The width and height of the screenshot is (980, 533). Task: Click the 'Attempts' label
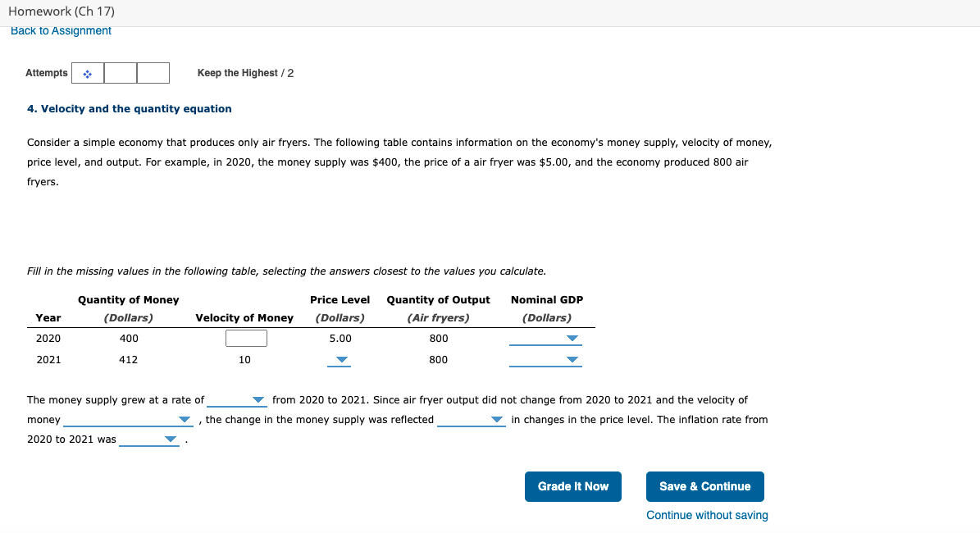pyautogui.click(x=46, y=73)
